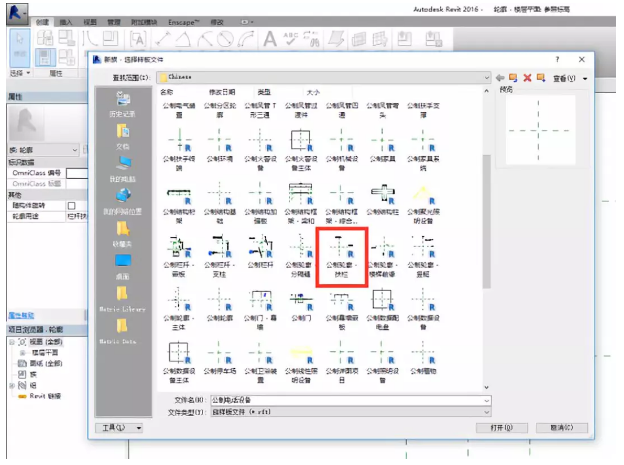Sort files by the 名称 column header

[167, 92]
